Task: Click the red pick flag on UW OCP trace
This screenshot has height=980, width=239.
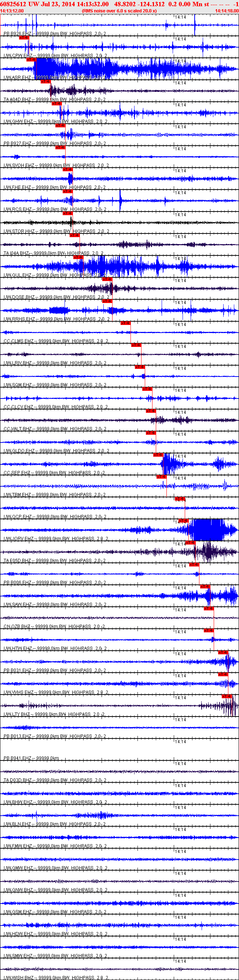Action: click(x=180, y=499)
